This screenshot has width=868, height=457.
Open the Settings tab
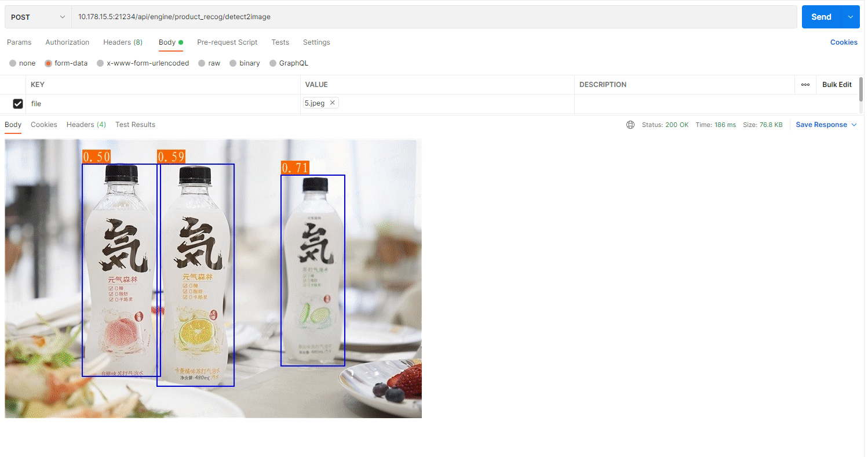tap(316, 42)
